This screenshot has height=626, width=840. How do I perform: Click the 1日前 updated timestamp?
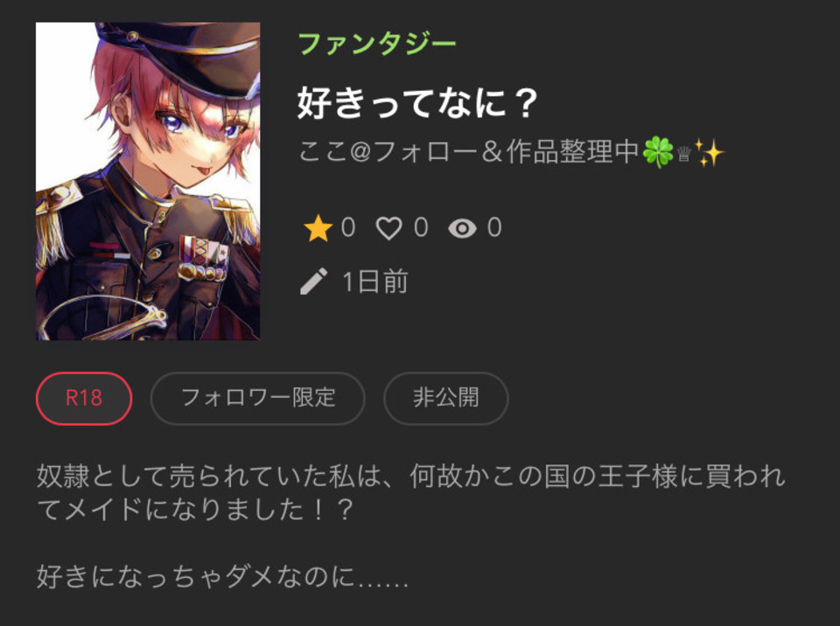coord(375,282)
